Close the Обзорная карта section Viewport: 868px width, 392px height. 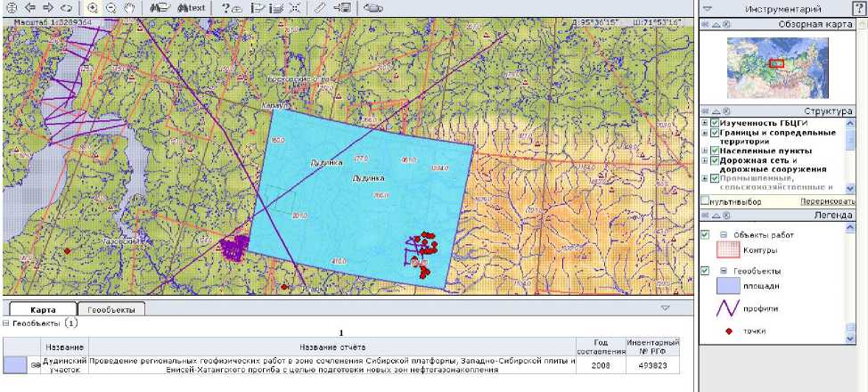[x=727, y=25]
